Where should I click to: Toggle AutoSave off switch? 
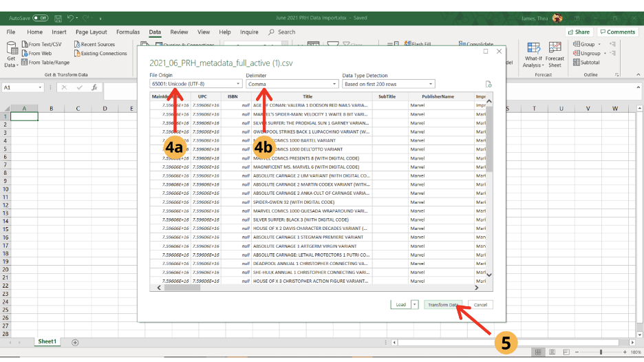(x=40, y=18)
